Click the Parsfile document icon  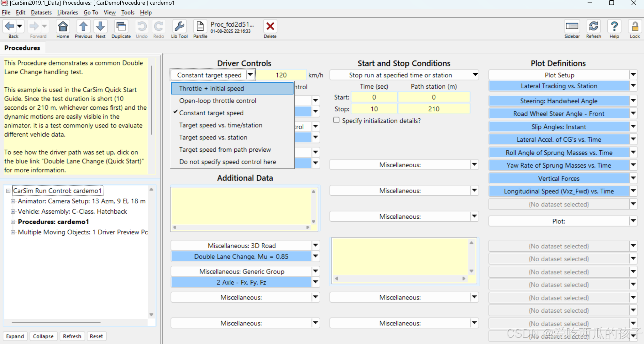pyautogui.click(x=200, y=27)
